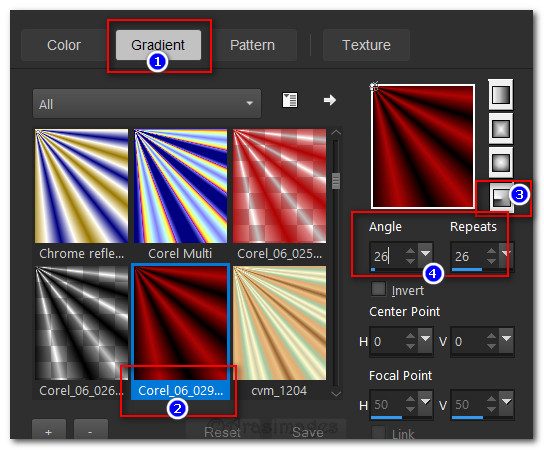
Task: Increase the Angle value with up arrow
Action: tap(410, 251)
